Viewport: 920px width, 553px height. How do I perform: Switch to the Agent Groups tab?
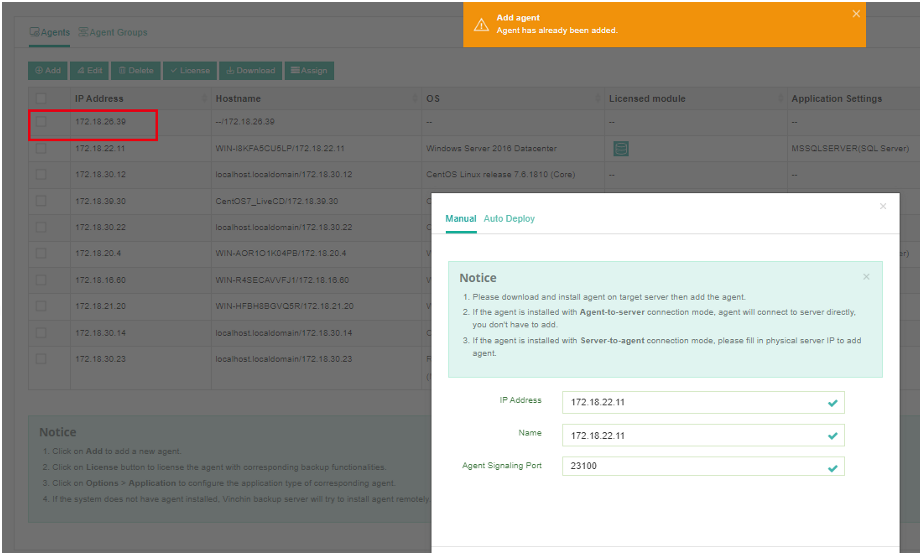click(x=112, y=32)
